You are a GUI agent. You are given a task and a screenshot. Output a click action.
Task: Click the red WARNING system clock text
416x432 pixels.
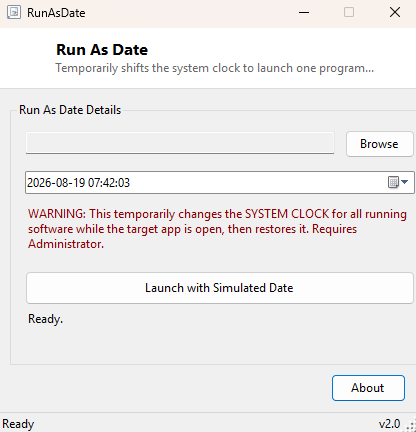(217, 229)
